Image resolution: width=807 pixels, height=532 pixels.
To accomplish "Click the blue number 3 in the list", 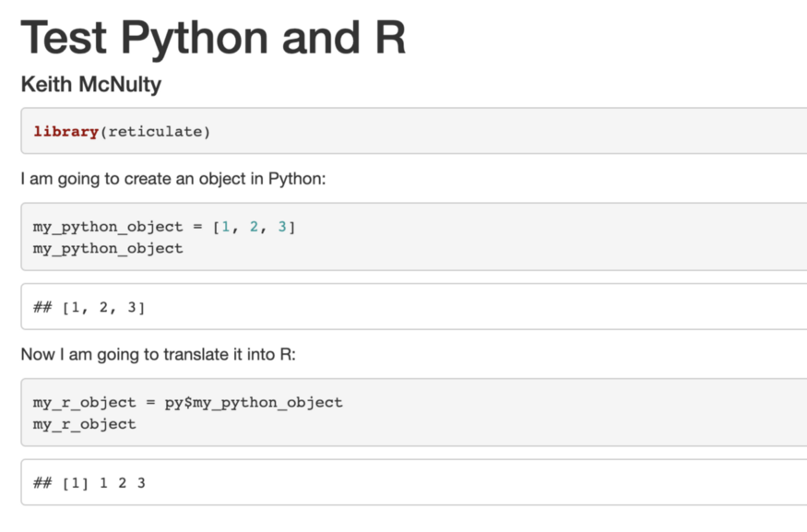I will pyautogui.click(x=282, y=226).
